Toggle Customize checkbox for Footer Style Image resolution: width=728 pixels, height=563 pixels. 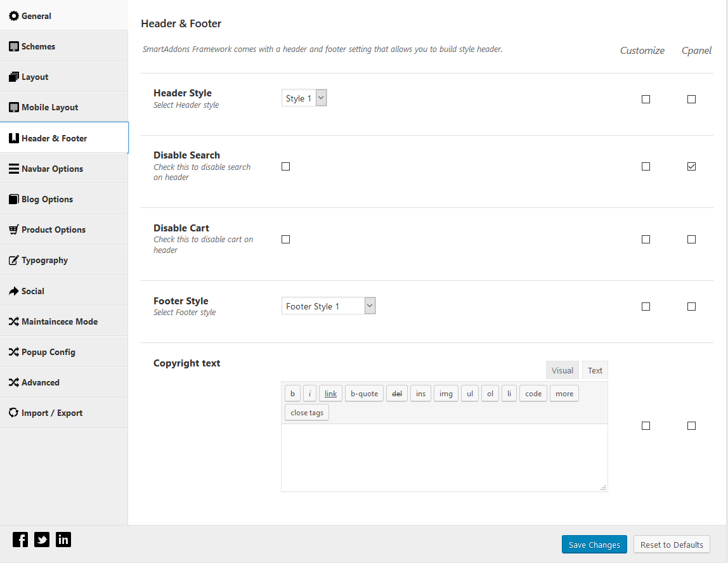(x=646, y=306)
